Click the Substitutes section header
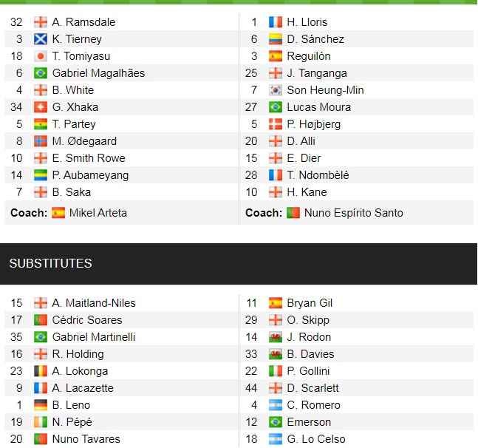This screenshot has width=478, height=448. click(51, 263)
